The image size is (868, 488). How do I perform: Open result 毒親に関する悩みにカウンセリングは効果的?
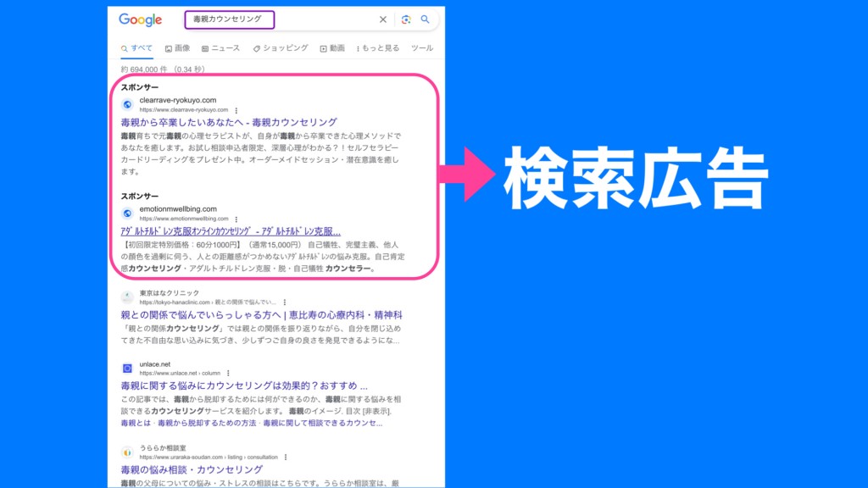click(244, 385)
